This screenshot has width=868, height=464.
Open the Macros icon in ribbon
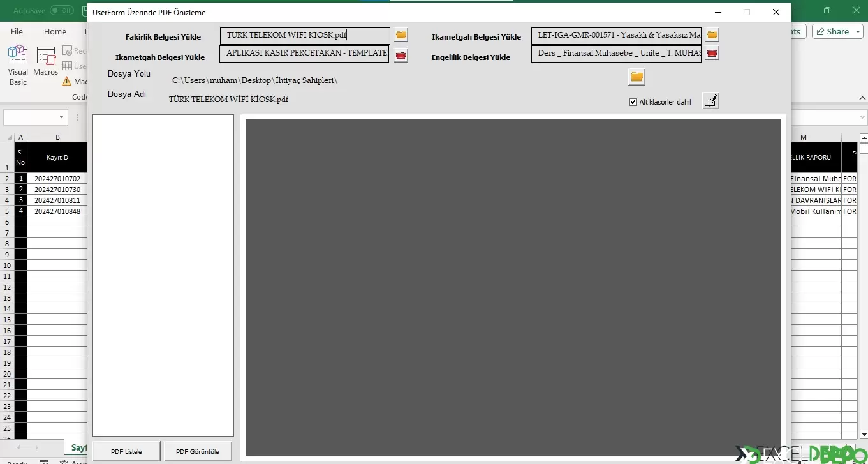click(46, 62)
